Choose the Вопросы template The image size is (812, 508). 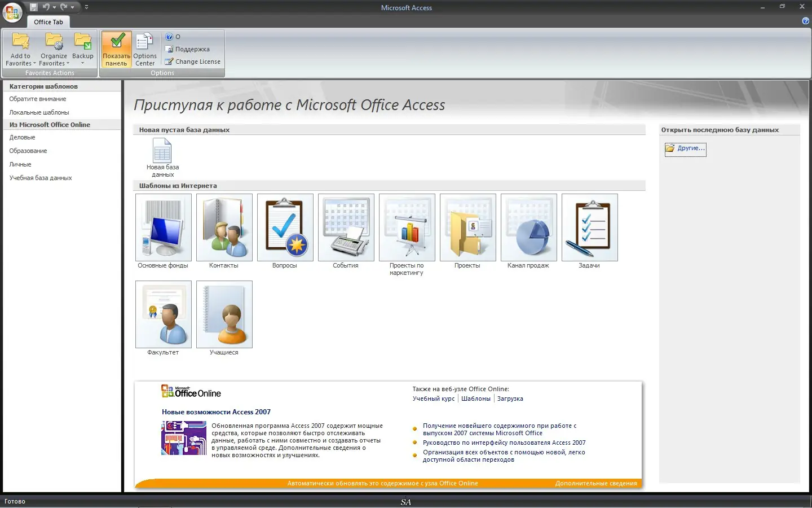[x=285, y=231]
